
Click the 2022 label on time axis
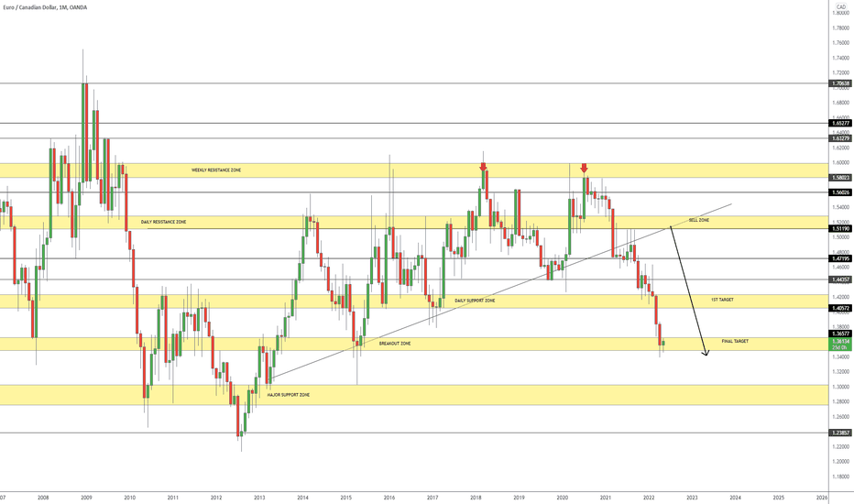(649, 498)
